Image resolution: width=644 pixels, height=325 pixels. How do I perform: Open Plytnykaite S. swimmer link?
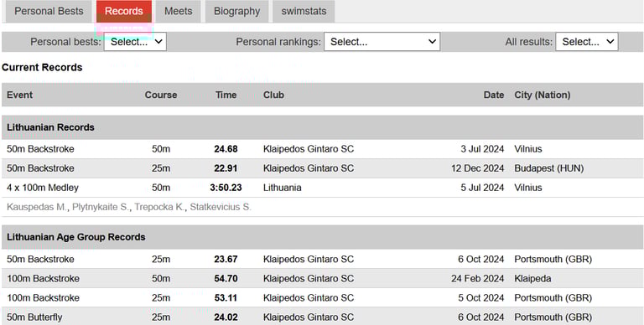(x=101, y=207)
